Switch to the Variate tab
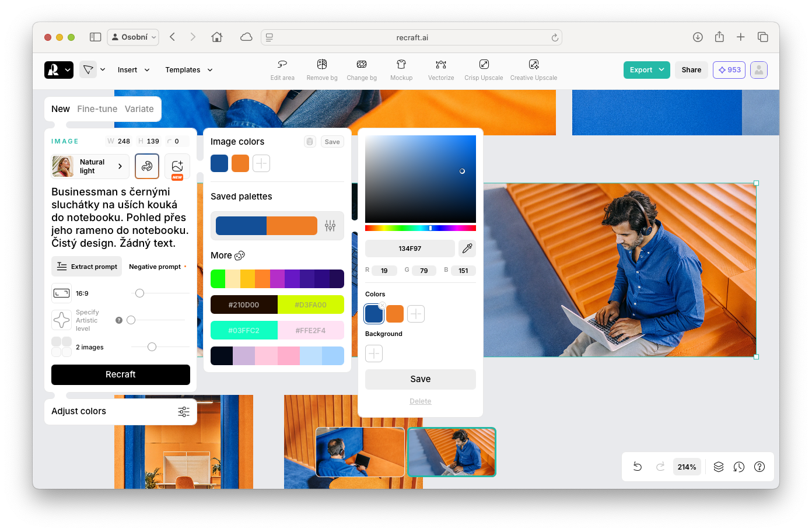812x532 pixels. pyautogui.click(x=139, y=109)
